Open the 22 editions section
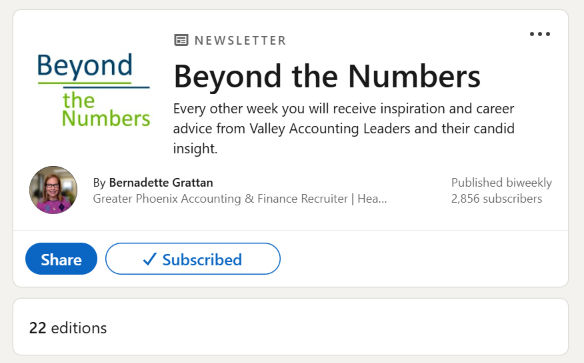584x363 pixels. tap(291, 327)
